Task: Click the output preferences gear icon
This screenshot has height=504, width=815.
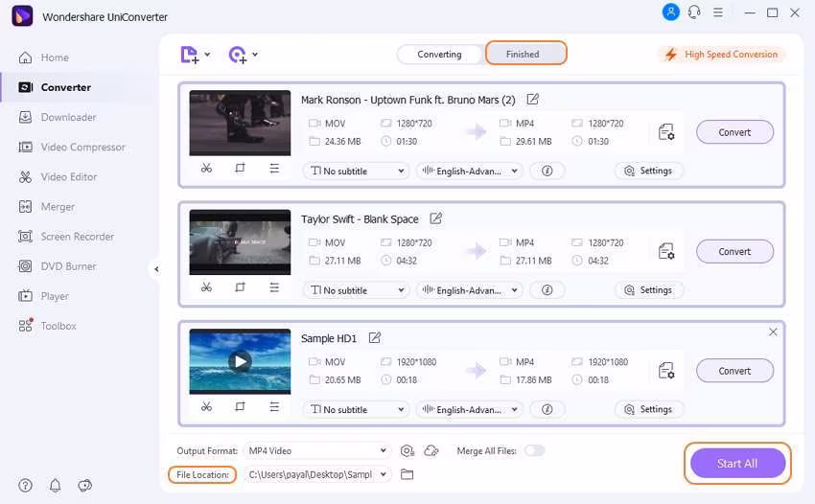Action: coord(407,451)
